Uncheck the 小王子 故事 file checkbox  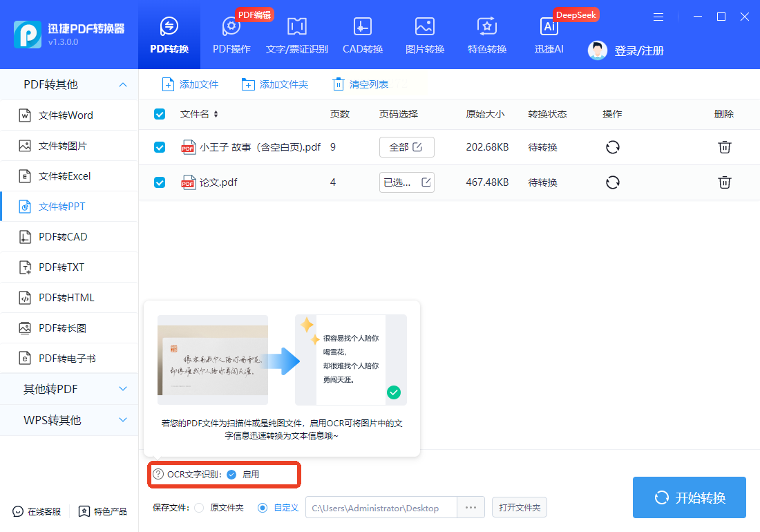coord(160,147)
